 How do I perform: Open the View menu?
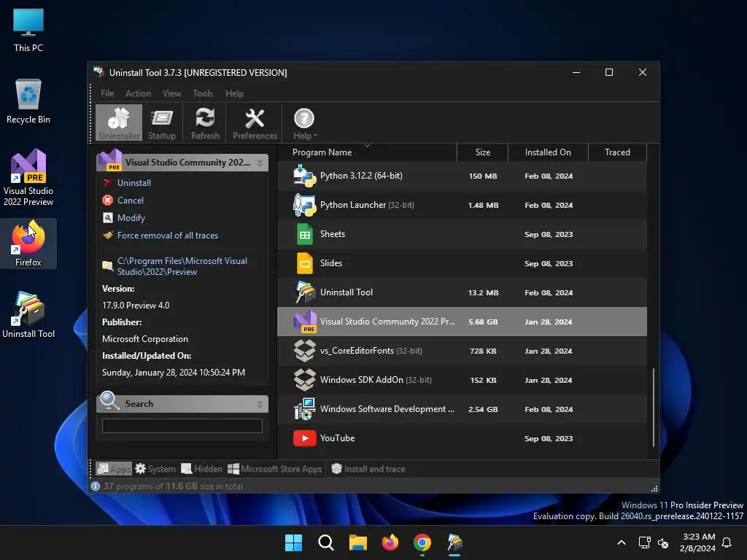tap(171, 93)
